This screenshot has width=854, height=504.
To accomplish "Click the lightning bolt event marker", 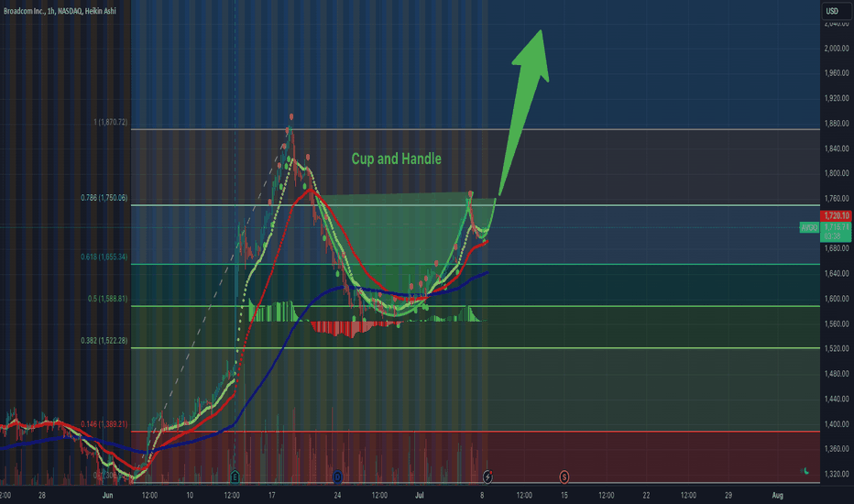I will (x=487, y=477).
